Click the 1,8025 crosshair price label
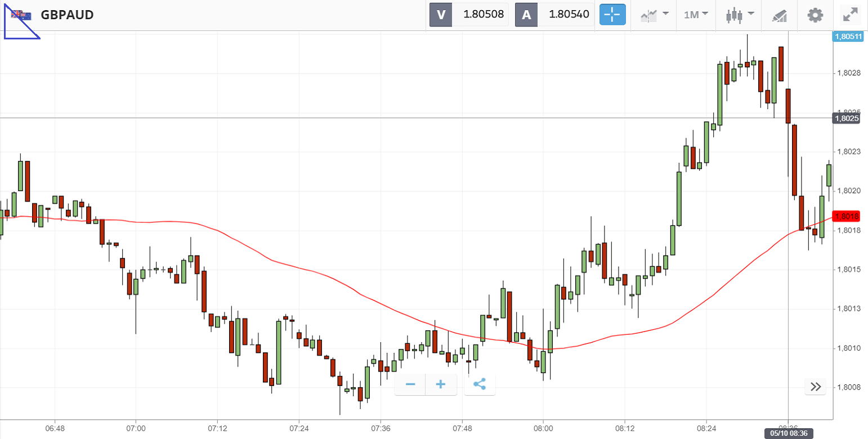The height and width of the screenshot is (439, 868). click(847, 118)
